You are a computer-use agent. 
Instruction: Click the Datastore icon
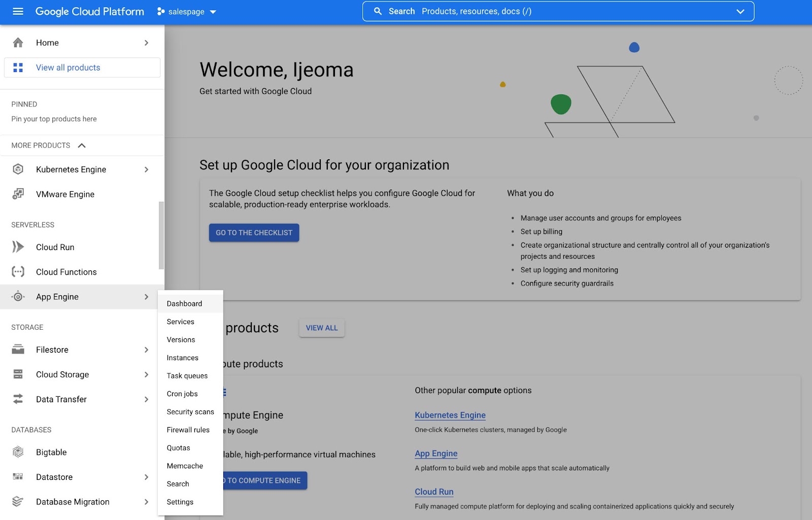[18, 476]
